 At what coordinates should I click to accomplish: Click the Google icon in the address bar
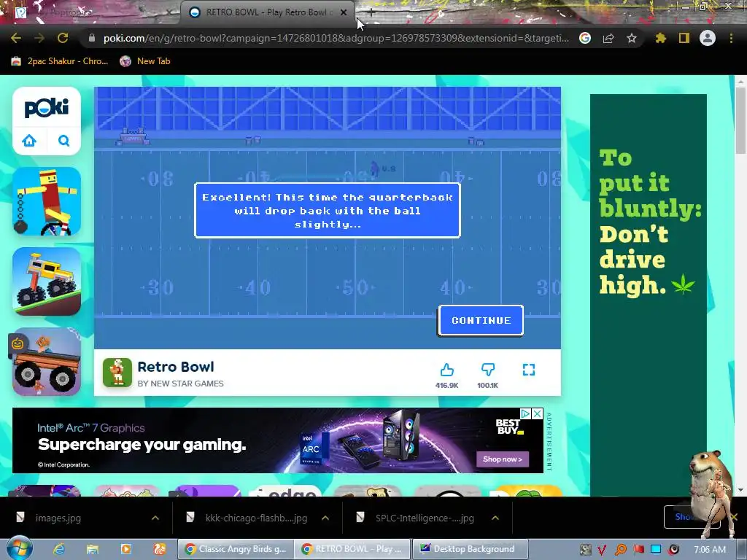[585, 38]
